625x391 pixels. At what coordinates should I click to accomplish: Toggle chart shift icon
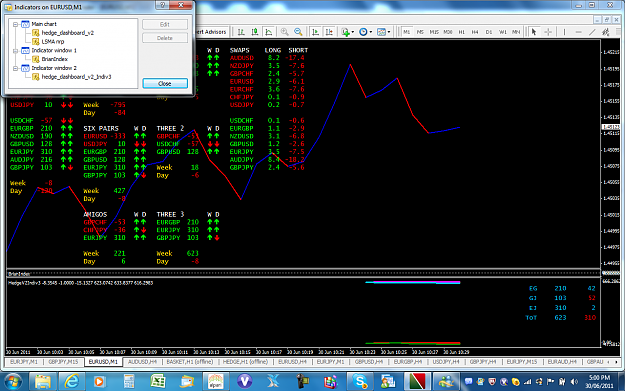pos(329,32)
